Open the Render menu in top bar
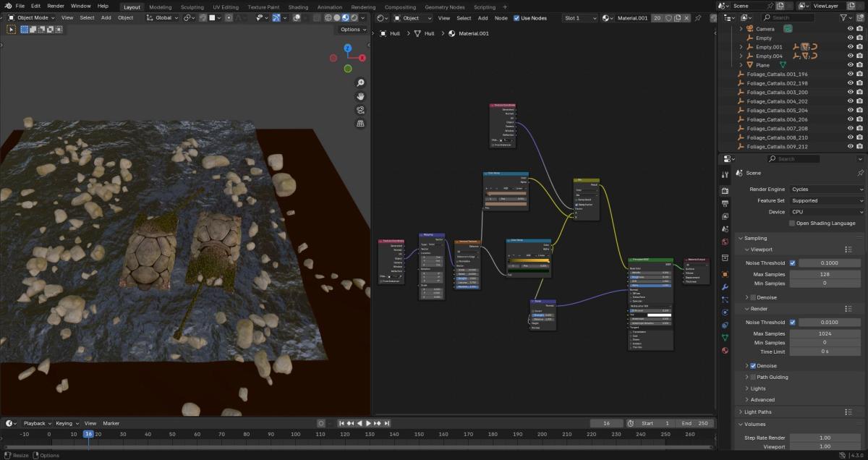The image size is (868, 460). coord(56,6)
